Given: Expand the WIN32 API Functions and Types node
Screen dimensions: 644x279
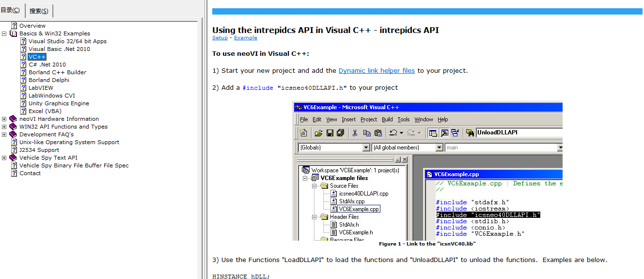Looking at the screenshot, I should (4, 127).
